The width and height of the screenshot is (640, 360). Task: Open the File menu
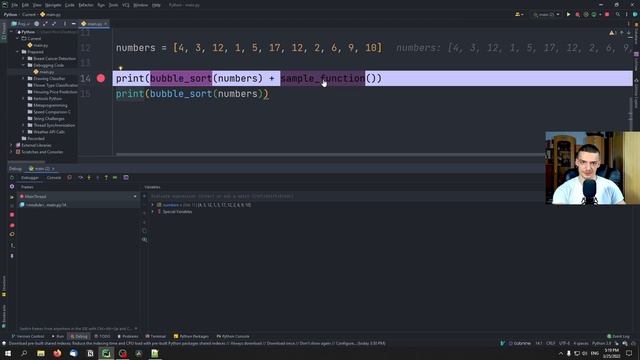coord(15,5)
